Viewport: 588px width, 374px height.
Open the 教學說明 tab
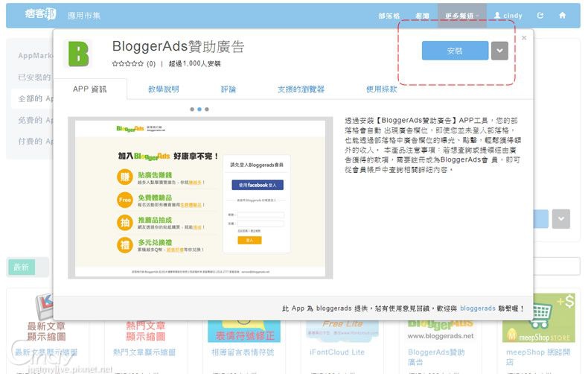(164, 89)
